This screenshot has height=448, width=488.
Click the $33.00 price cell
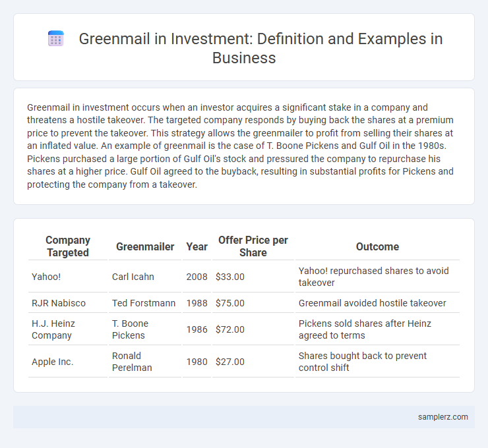(253, 277)
